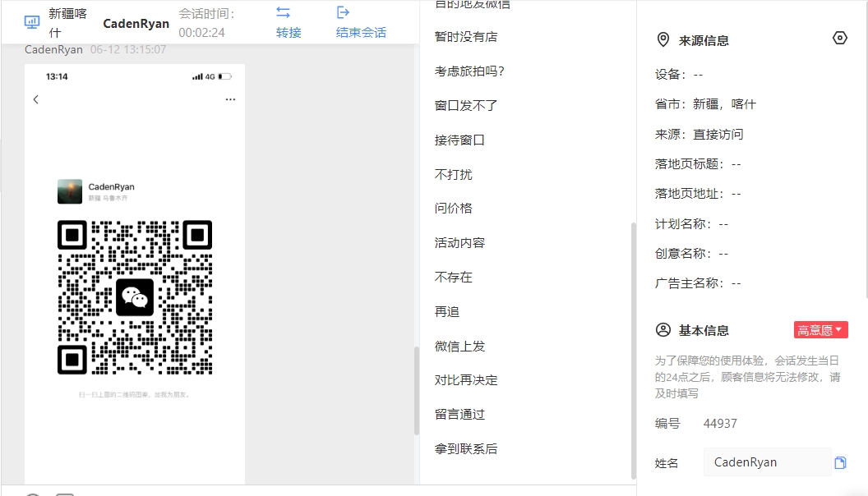Click the location pin icon beside 来源信息
The height and width of the screenshot is (496, 868).
663,39
